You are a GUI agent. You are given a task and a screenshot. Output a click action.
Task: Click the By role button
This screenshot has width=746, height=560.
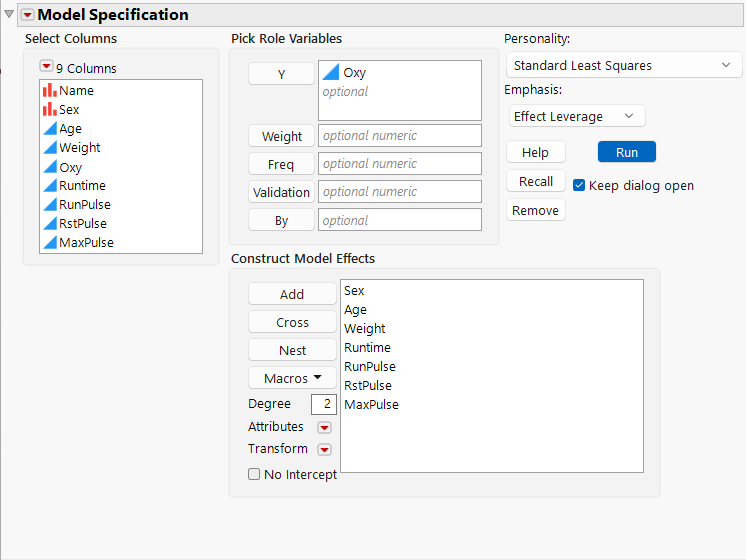281,221
